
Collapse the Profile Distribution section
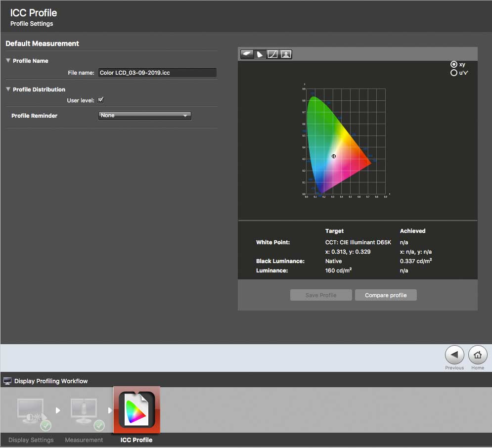tap(8, 89)
